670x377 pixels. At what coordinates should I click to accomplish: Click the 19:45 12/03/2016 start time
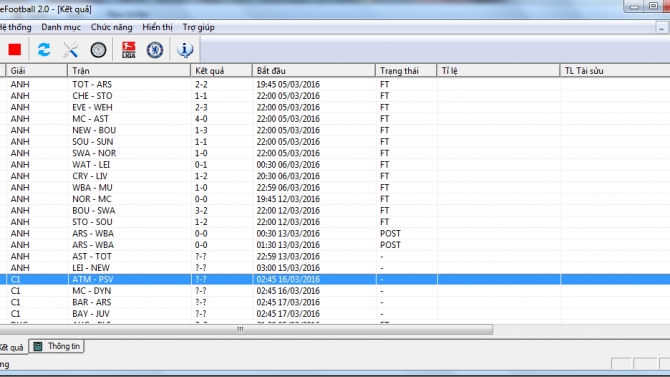(288, 199)
